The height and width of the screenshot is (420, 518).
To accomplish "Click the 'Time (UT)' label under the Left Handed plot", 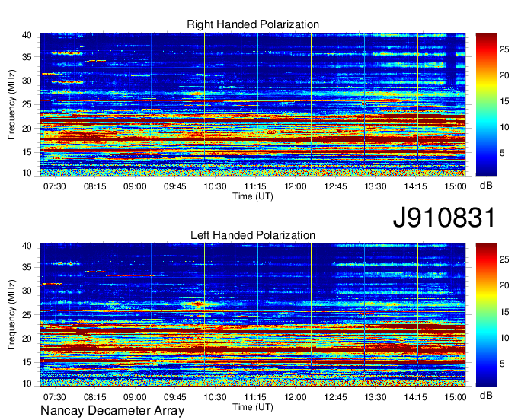I will (253, 407).
